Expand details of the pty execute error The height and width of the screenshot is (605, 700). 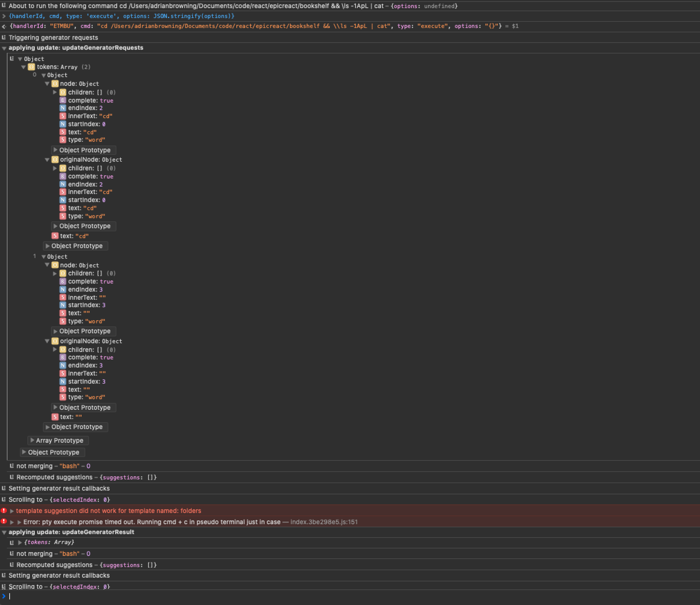click(12, 522)
